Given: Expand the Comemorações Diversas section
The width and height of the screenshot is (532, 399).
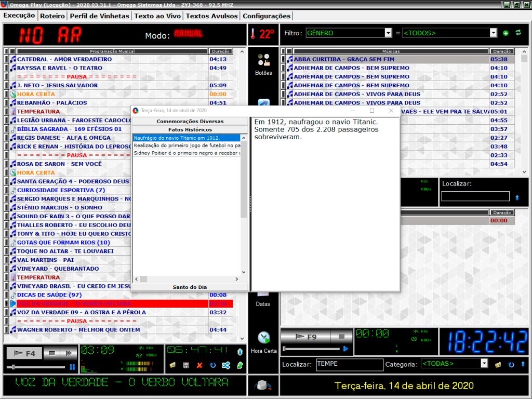Looking at the screenshot, I should (190, 121).
